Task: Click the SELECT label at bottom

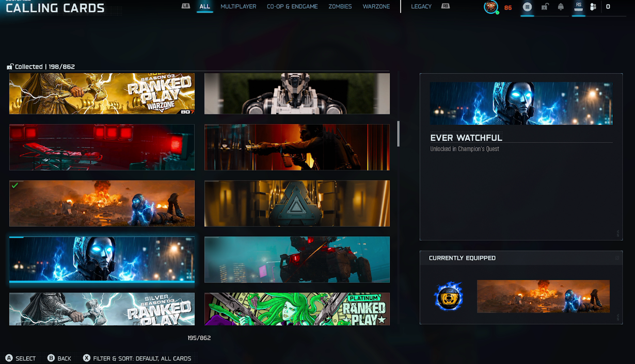Action: pos(26,358)
